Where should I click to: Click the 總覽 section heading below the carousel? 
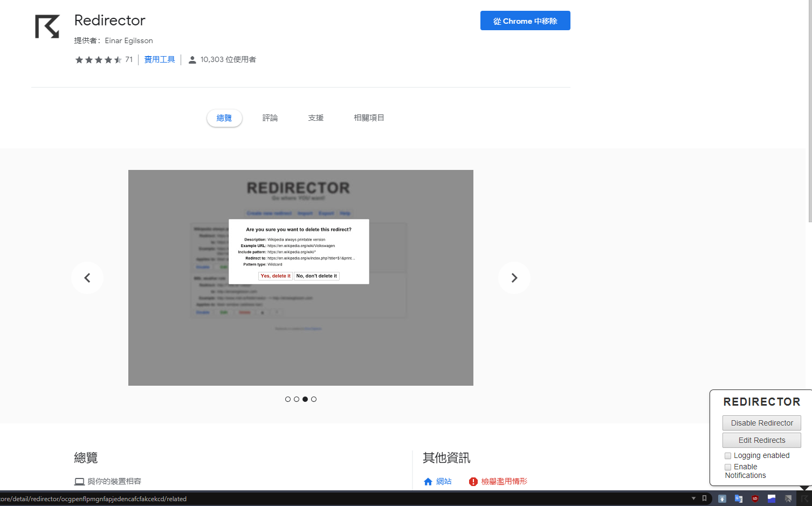click(86, 458)
